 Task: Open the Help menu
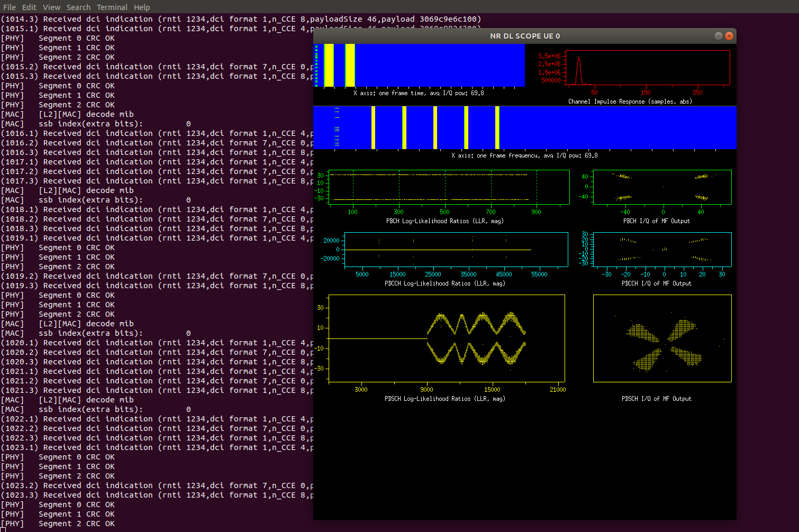pyautogui.click(x=142, y=7)
